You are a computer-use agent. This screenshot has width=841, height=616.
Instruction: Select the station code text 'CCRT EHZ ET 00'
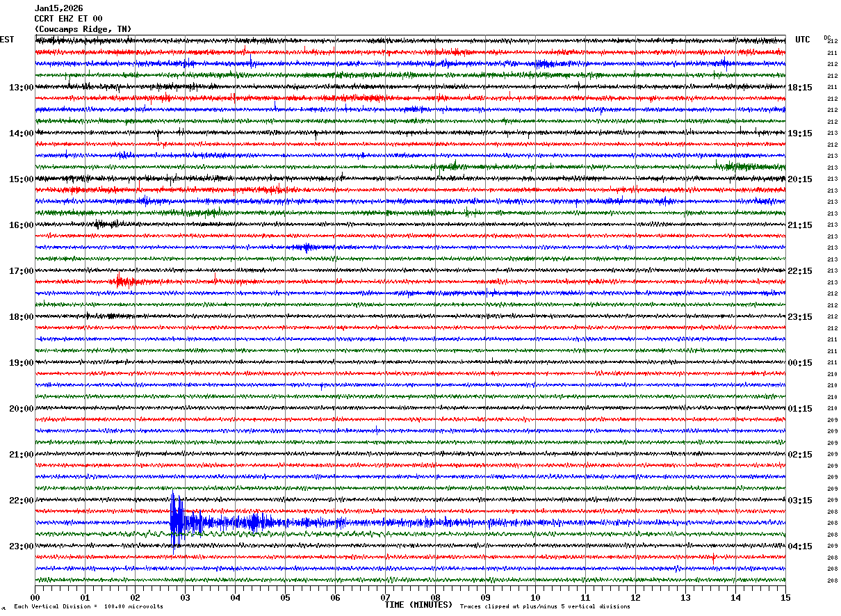68,19
